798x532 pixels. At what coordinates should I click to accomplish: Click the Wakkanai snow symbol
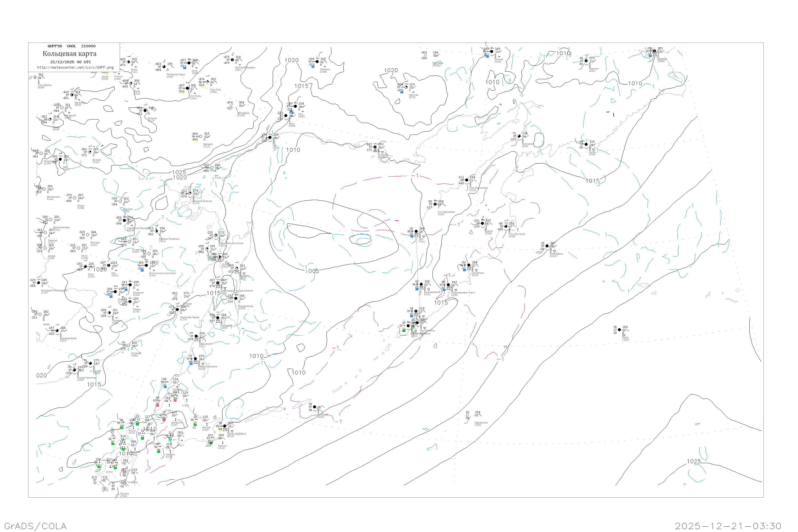pyautogui.click(x=177, y=387)
